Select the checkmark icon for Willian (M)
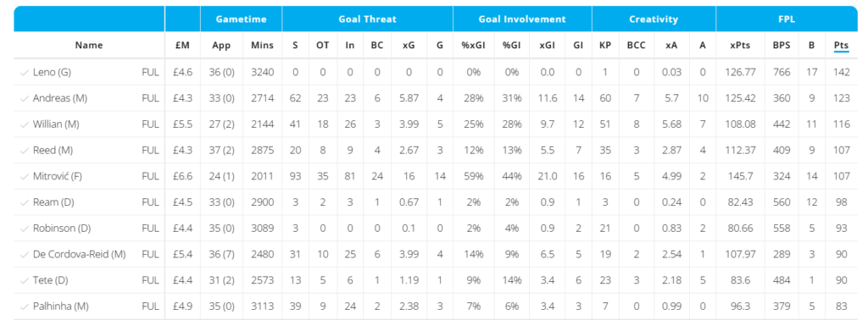This screenshot has height=320, width=868. pyautogui.click(x=25, y=124)
